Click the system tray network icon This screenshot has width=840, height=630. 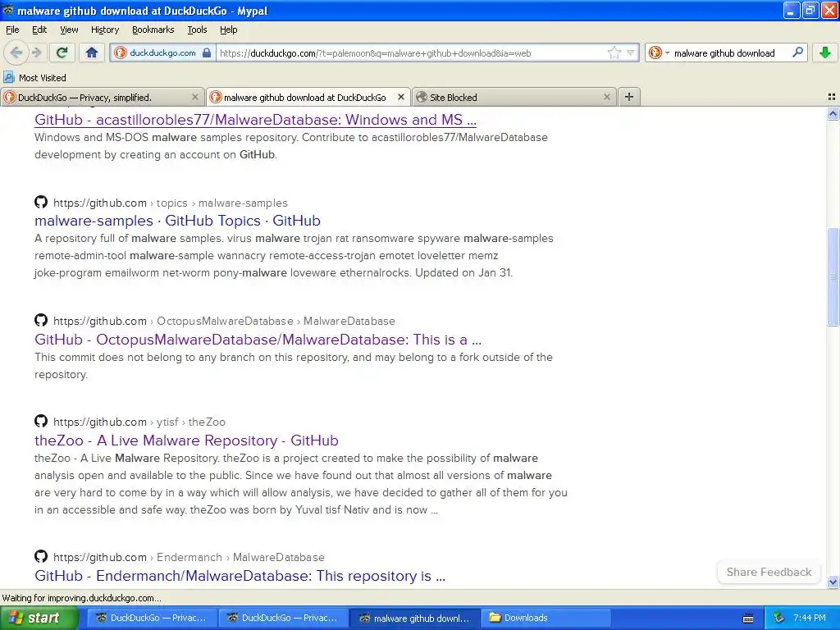point(778,618)
